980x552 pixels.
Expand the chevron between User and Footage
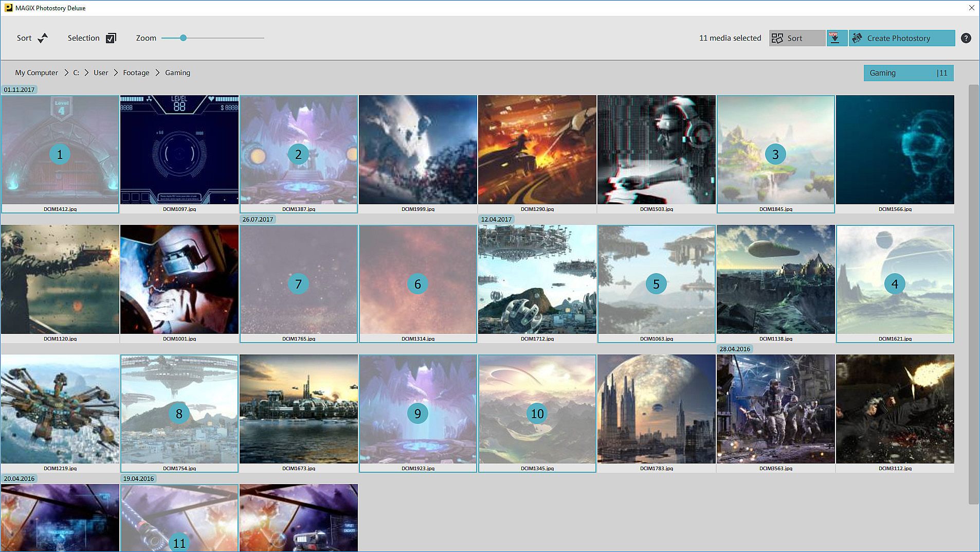pos(116,73)
